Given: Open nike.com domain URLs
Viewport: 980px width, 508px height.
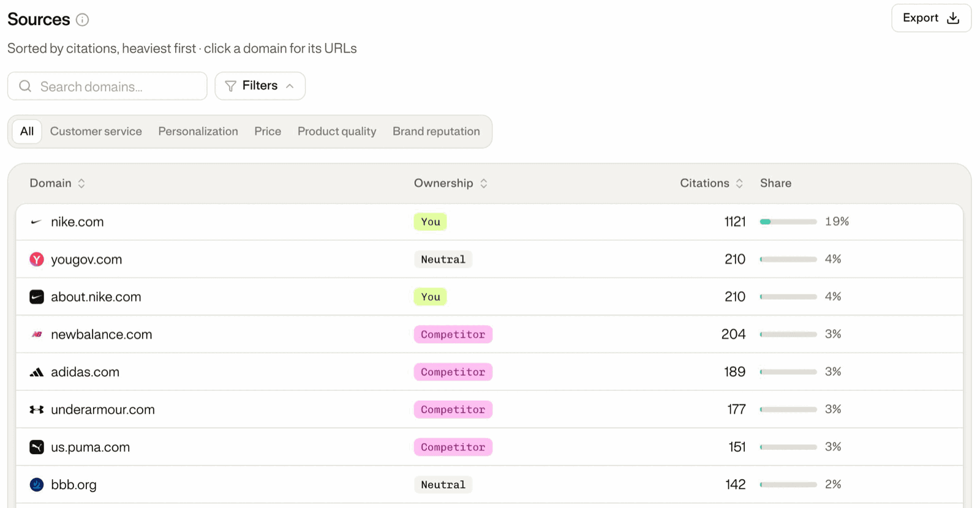Looking at the screenshot, I should pos(77,222).
